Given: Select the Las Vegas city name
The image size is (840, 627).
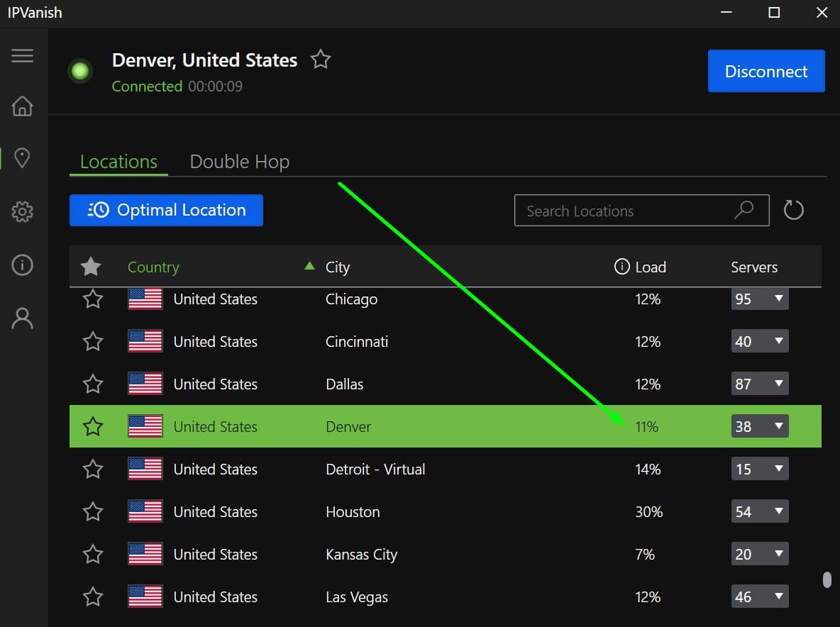Looking at the screenshot, I should click(357, 597).
